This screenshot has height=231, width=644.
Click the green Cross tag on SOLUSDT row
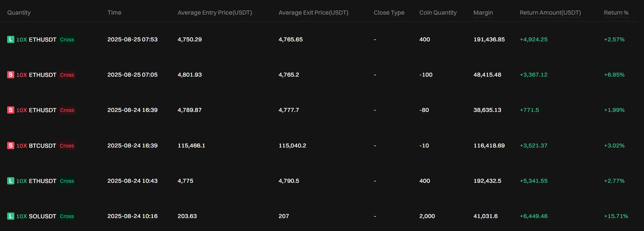pyautogui.click(x=67, y=216)
